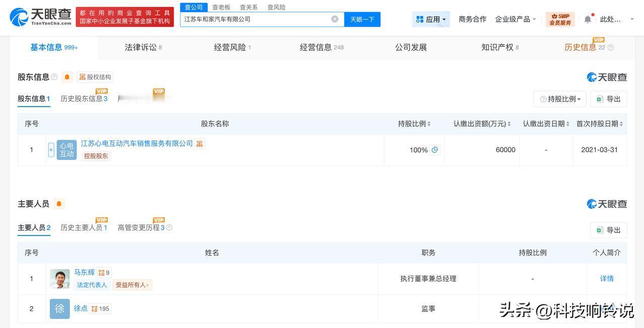
Task: Open help icon beside 高管变更历程
Action: pos(169,227)
